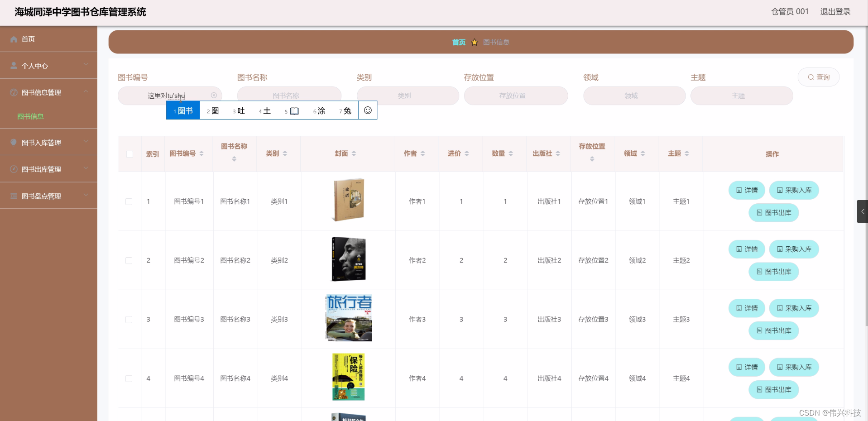Open the 首页 breadcrumb link
This screenshot has width=868, height=421.
(458, 42)
